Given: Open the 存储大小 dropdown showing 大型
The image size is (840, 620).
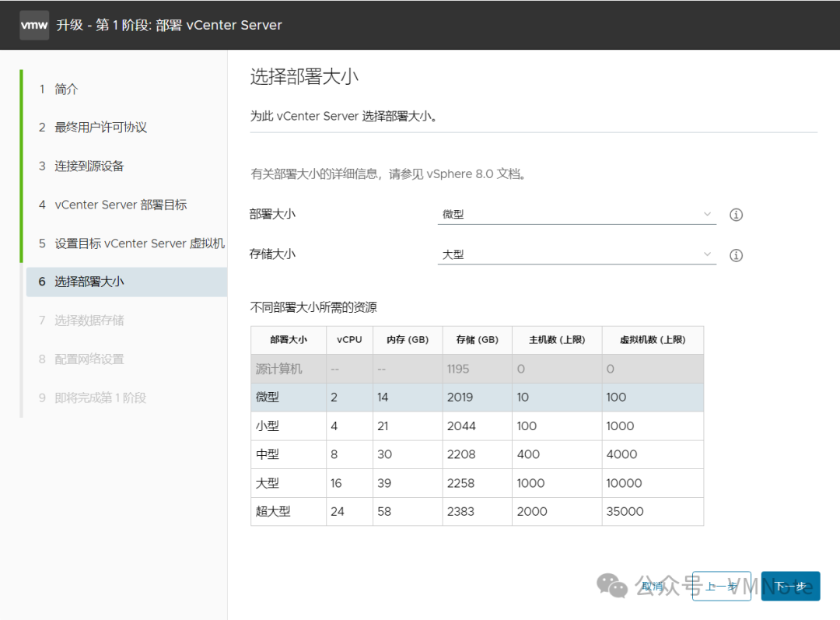Looking at the screenshot, I should coord(576,254).
